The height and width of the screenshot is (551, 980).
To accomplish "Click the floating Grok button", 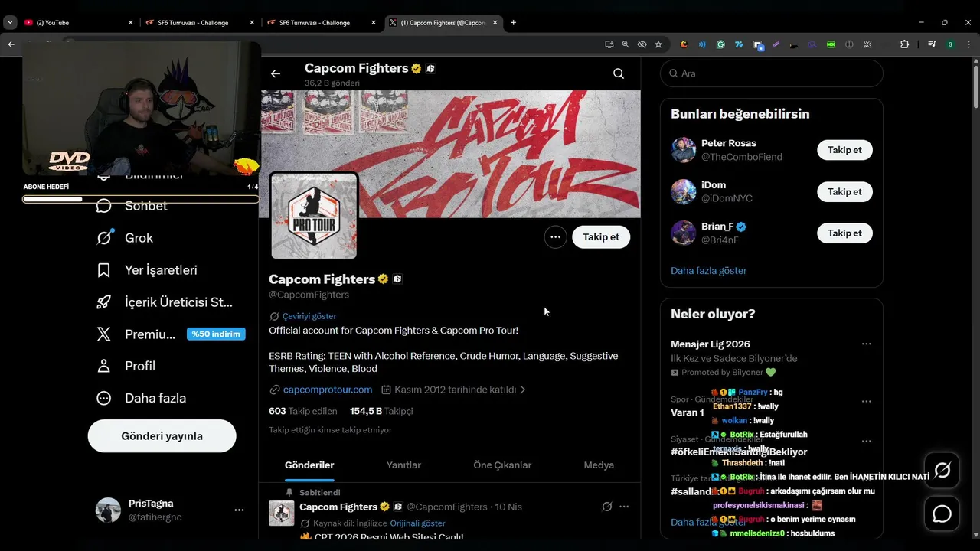I will click(x=942, y=471).
